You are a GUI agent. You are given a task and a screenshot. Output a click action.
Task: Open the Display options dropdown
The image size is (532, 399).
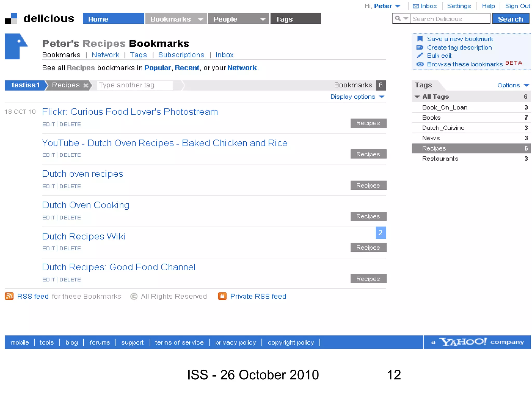point(357,97)
